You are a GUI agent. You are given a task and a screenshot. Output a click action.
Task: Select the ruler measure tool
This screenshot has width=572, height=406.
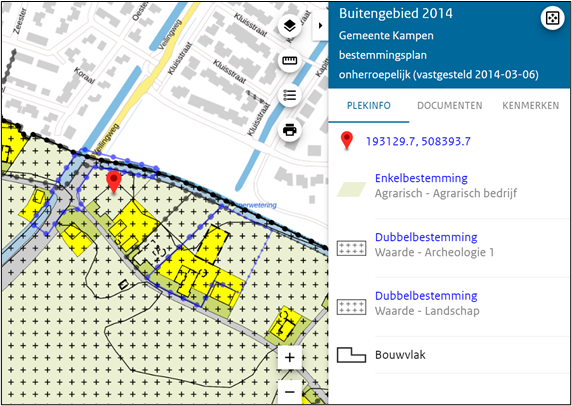coord(290,61)
